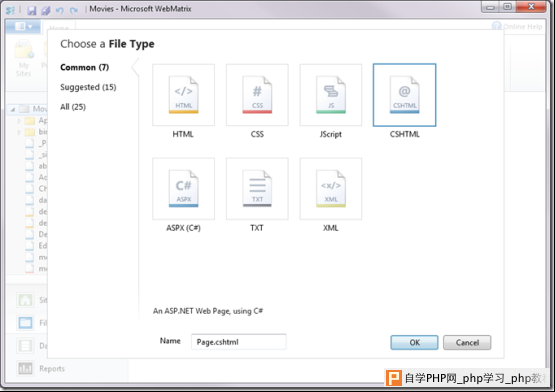Show the All (25) file types
Viewport: 555px width, 392px height.
(73, 107)
